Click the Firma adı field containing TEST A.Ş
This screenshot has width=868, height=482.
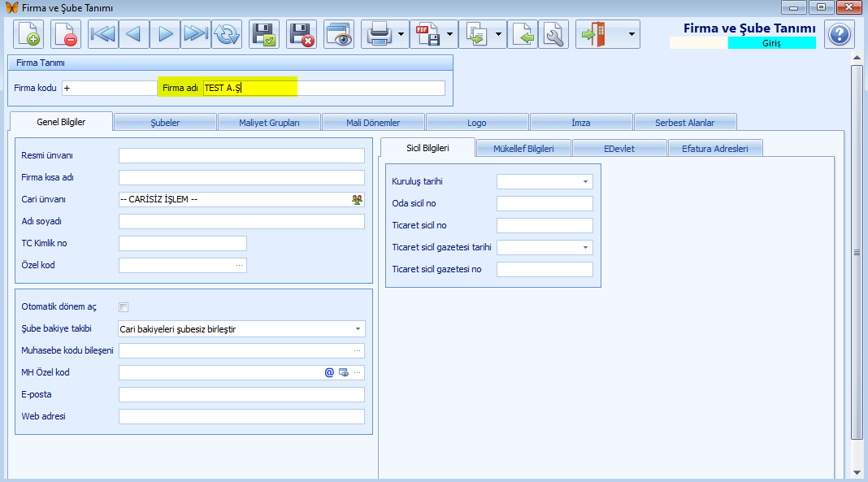(323, 88)
